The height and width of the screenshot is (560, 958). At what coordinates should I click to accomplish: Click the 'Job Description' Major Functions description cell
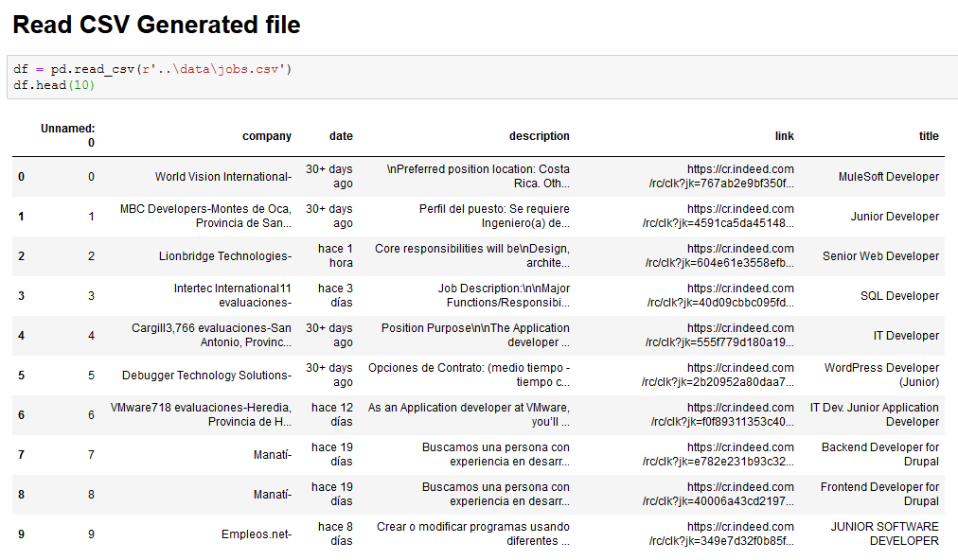pyautogui.click(x=504, y=295)
